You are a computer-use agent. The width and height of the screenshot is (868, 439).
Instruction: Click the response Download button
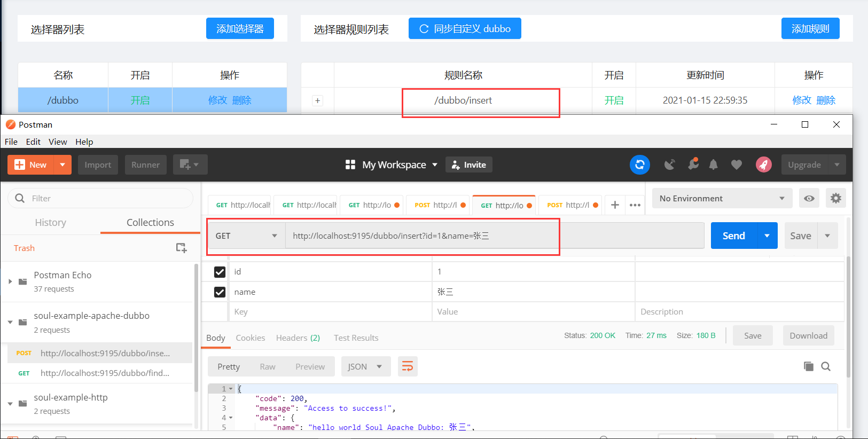point(808,335)
